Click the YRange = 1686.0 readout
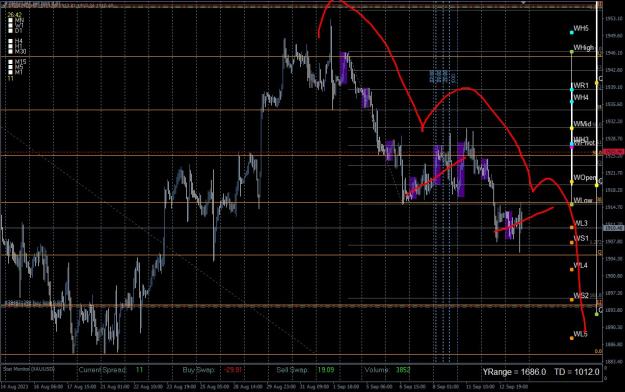 (514, 372)
